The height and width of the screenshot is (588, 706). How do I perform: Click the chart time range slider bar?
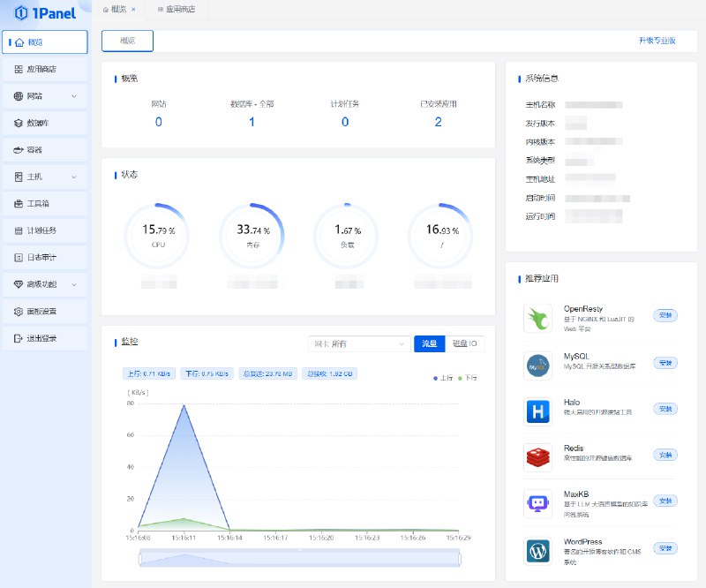300,558
